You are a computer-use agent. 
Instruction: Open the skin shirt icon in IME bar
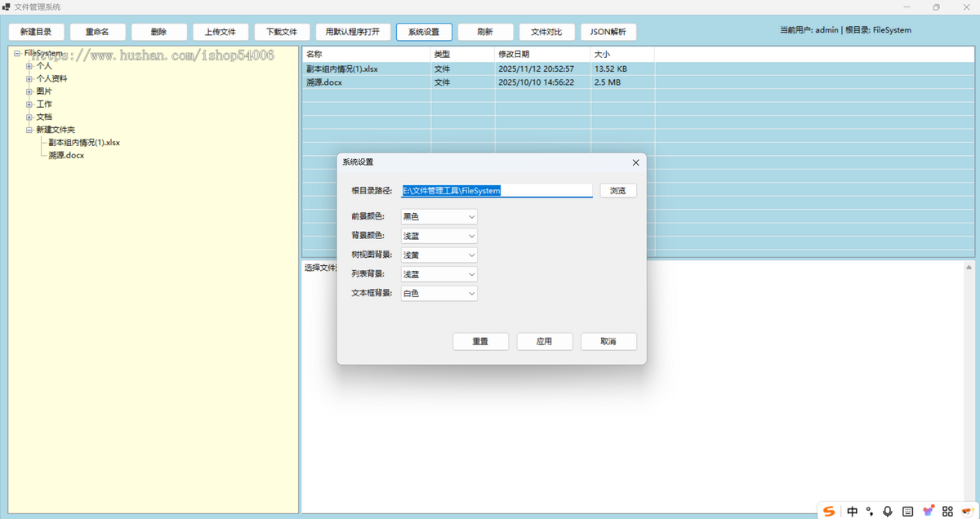(x=928, y=511)
